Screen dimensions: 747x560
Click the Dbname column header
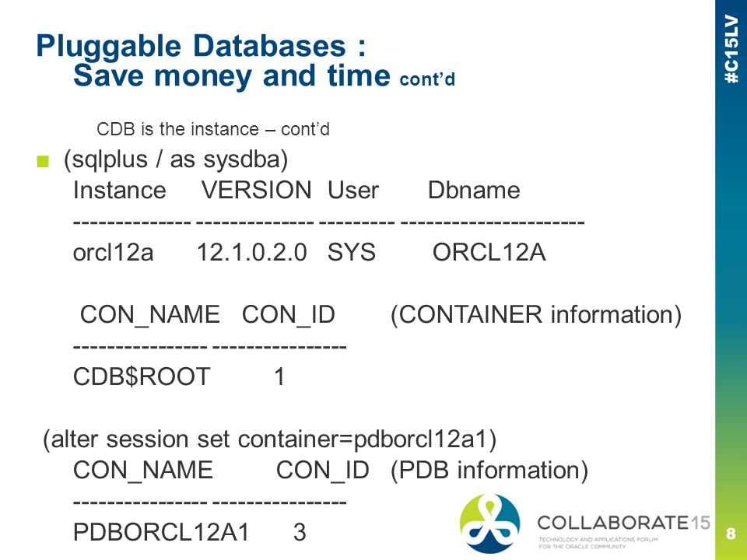pos(474,191)
